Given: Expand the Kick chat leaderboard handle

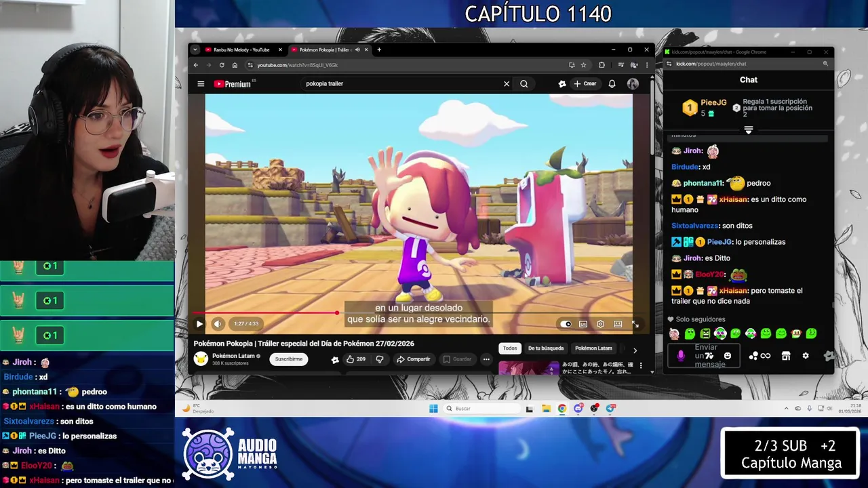Looking at the screenshot, I should click(749, 130).
